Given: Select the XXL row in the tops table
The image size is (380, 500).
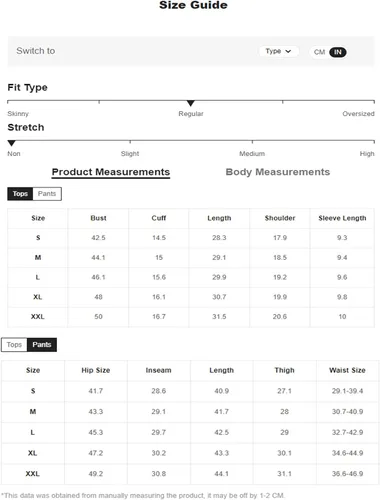Looking at the screenshot, I should pyautogui.click(x=191, y=317).
